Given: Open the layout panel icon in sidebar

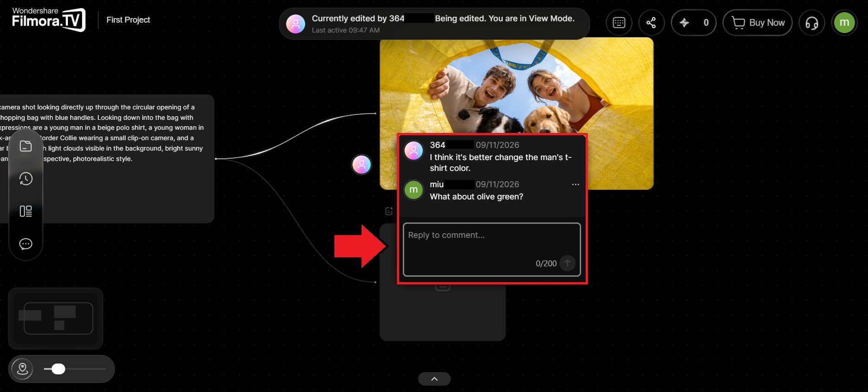Looking at the screenshot, I should pyautogui.click(x=26, y=211).
